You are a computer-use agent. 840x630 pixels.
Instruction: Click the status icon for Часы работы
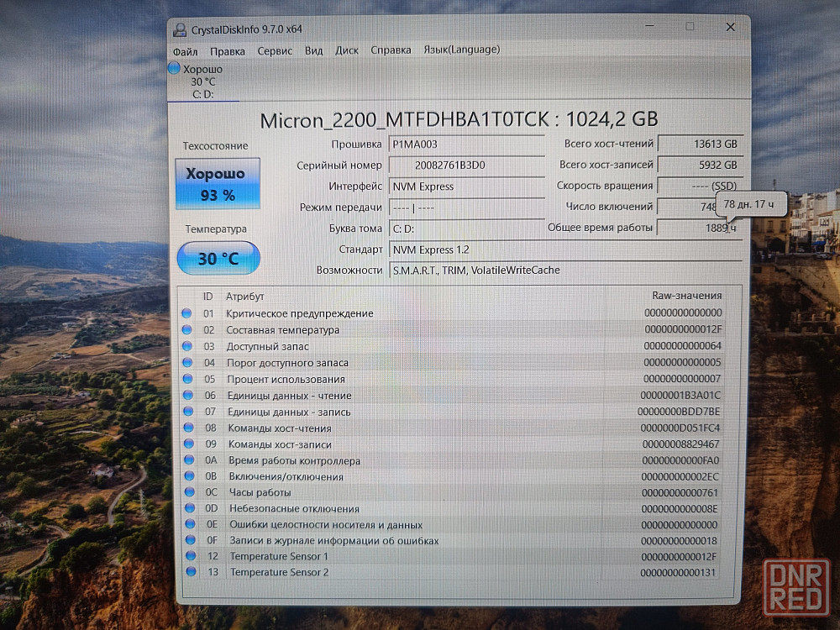(189, 492)
